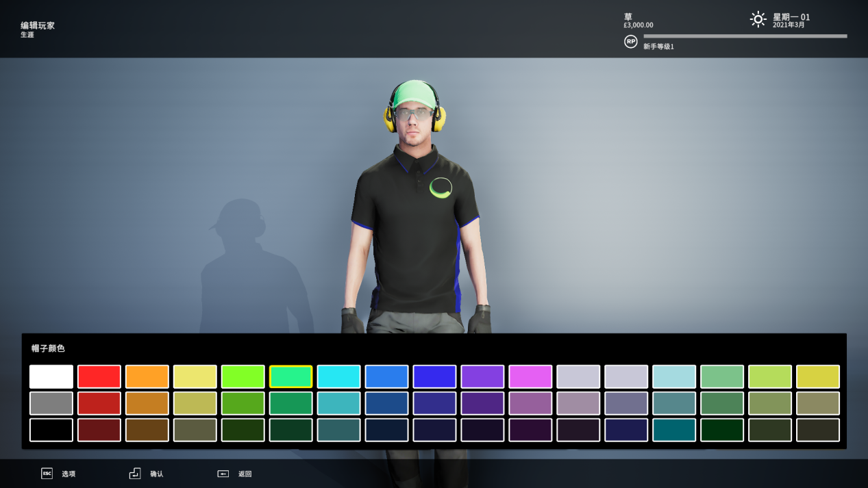Click the Enter key confirm icon
This screenshot has width=868, height=488.
pyautogui.click(x=135, y=474)
